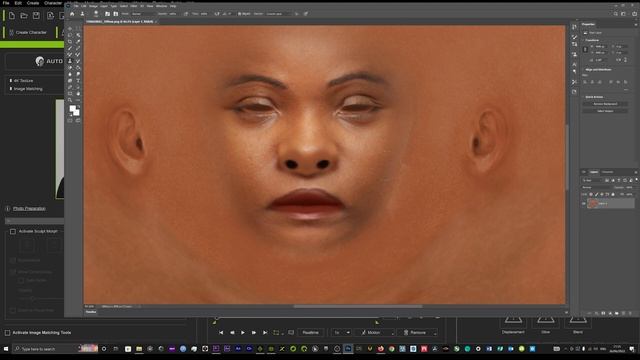
Task: Switch to the Layers tab
Action: [593, 172]
